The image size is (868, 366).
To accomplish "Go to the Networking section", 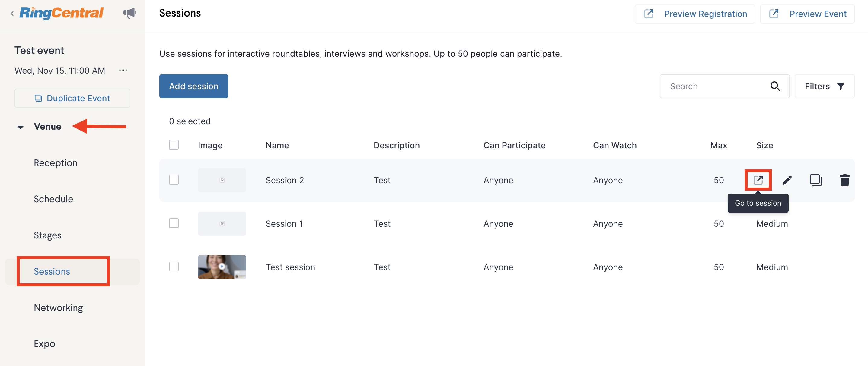I will pos(58,308).
